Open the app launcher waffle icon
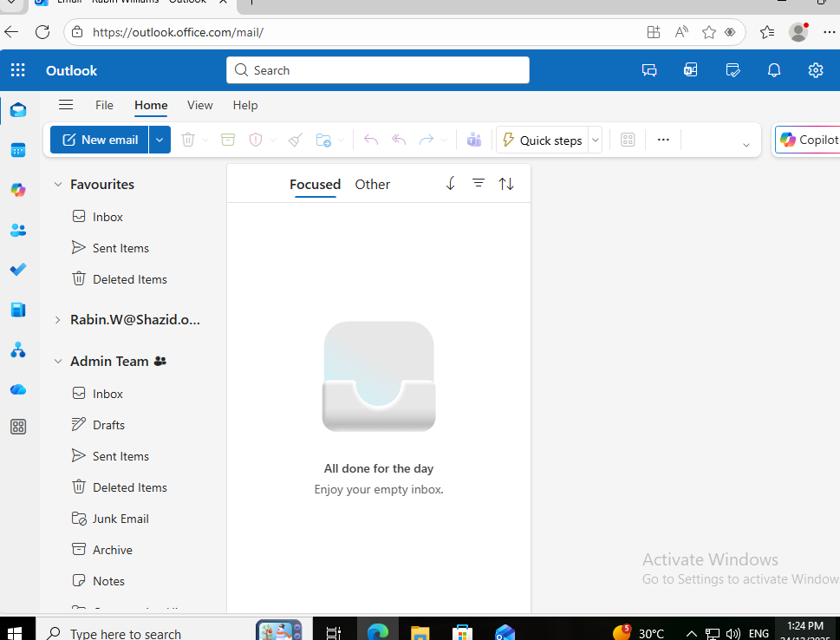 [17, 70]
